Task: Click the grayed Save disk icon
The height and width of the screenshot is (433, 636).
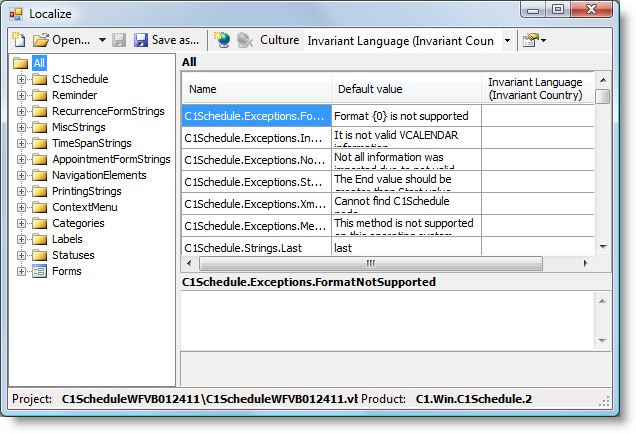Action: [119, 41]
